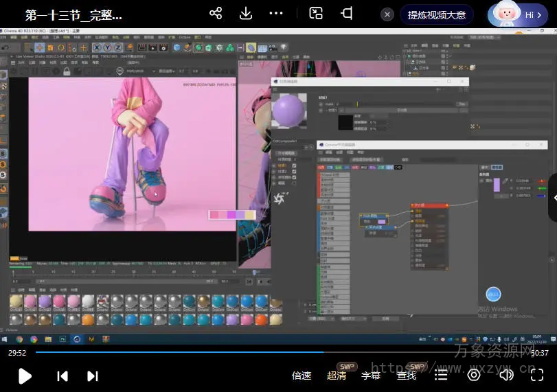The width and height of the screenshot is (557, 392).
Task: Skip to the previous video
Action: [62, 376]
